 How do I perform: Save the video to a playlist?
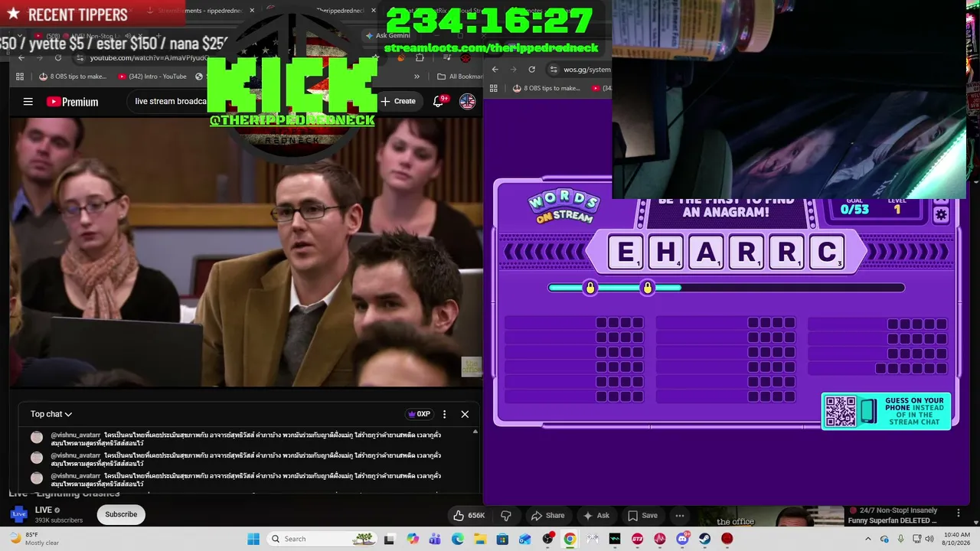642,515
